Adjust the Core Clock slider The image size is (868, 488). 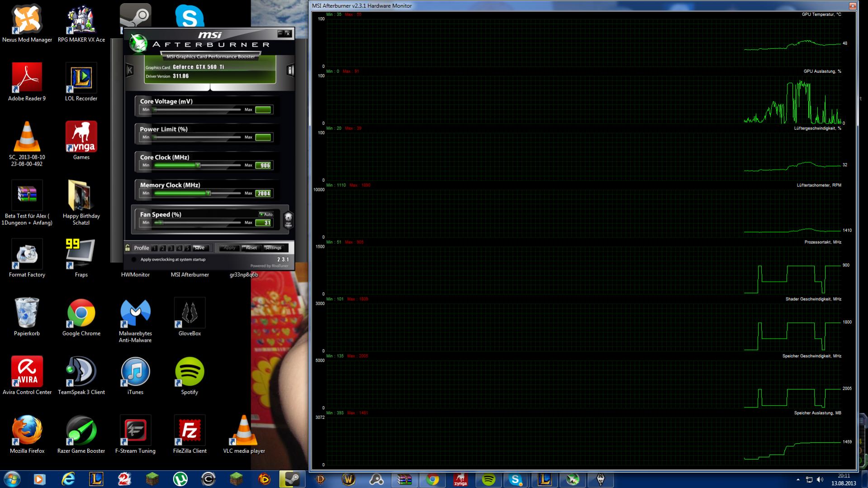tap(198, 165)
